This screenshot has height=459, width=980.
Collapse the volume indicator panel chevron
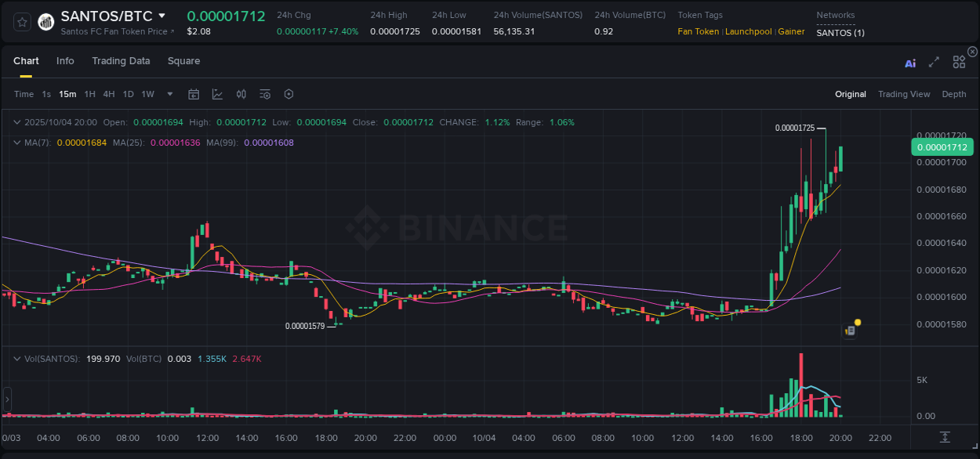[17, 358]
